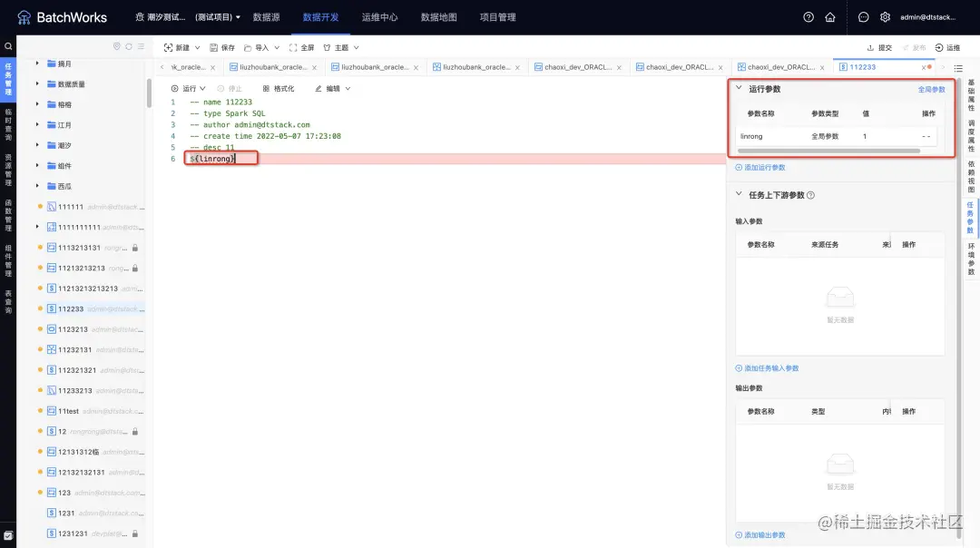The image size is (980, 548).
Task: Open the messages chat bubble icon
Action: pyautogui.click(x=863, y=17)
